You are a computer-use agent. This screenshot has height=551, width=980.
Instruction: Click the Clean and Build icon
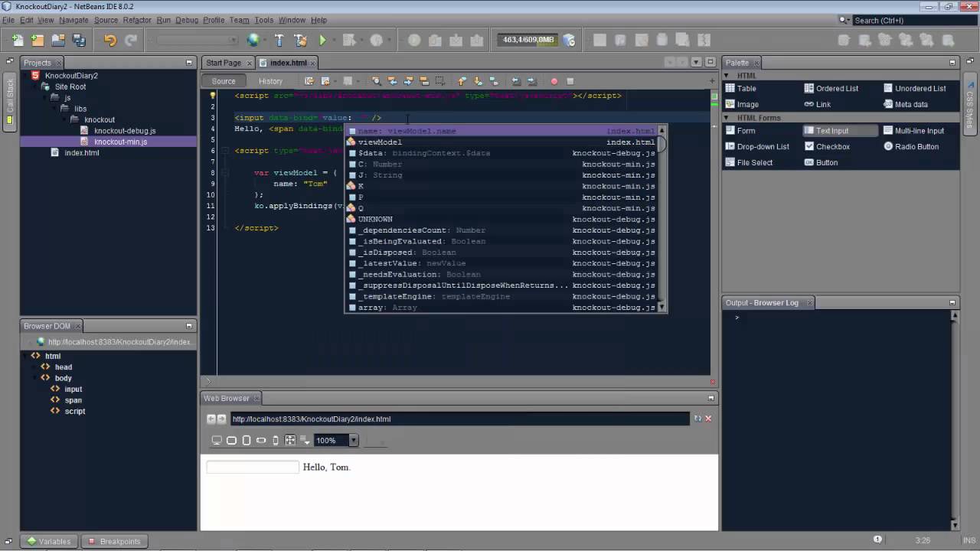[300, 40]
